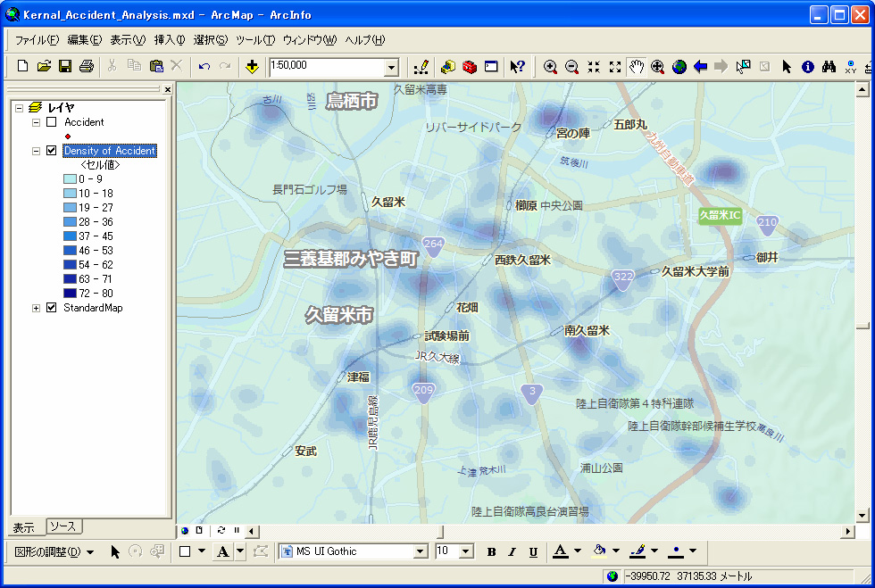Switch to the ソース tab
The width and height of the screenshot is (875, 588).
(62, 526)
